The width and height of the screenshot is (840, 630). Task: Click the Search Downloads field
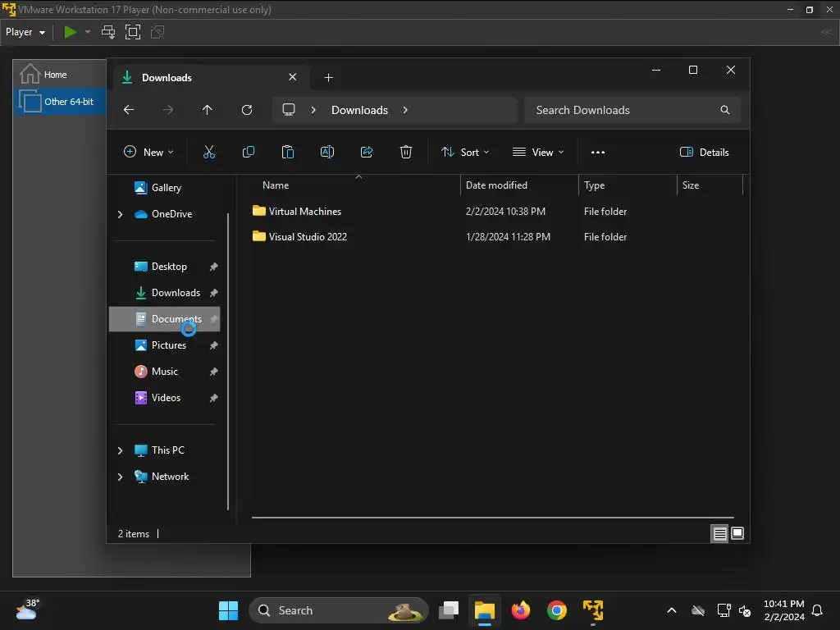[x=632, y=110]
